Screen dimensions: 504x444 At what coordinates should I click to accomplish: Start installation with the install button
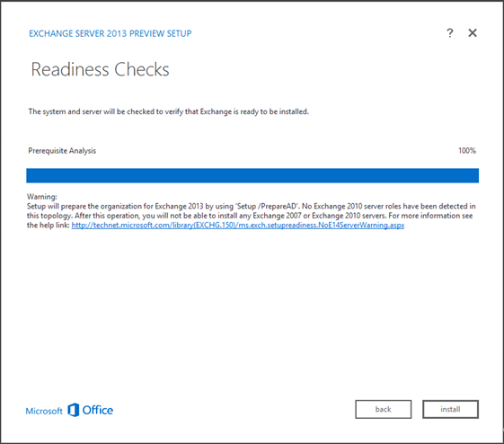pyautogui.click(x=450, y=409)
